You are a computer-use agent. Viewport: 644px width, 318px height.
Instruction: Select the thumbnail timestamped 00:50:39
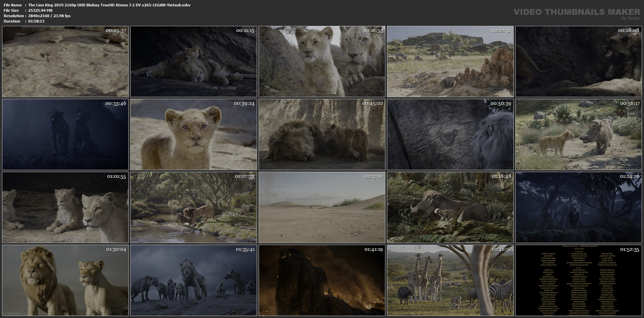click(450, 134)
